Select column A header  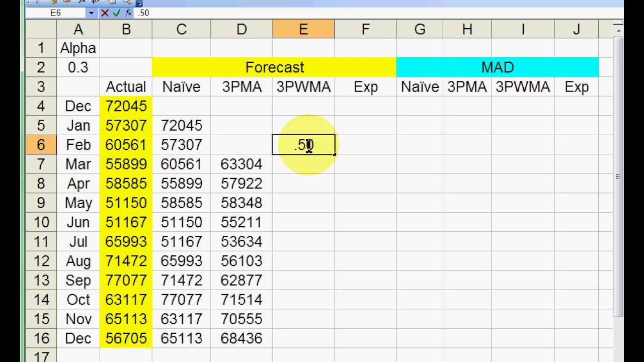click(78, 29)
